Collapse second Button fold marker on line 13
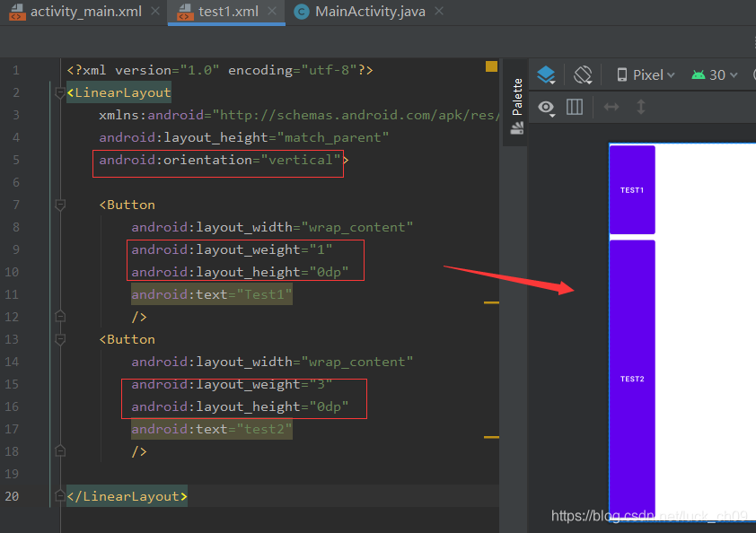 (60, 339)
